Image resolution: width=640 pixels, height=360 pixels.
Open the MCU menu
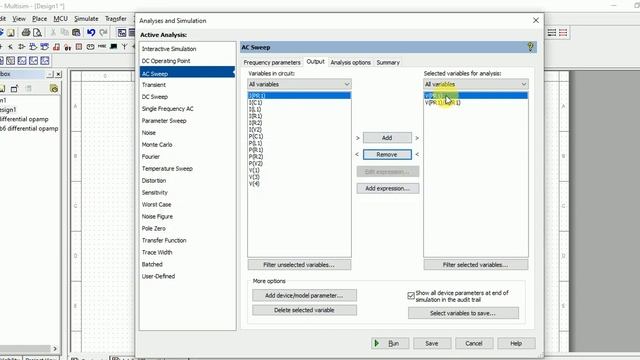tap(60, 19)
